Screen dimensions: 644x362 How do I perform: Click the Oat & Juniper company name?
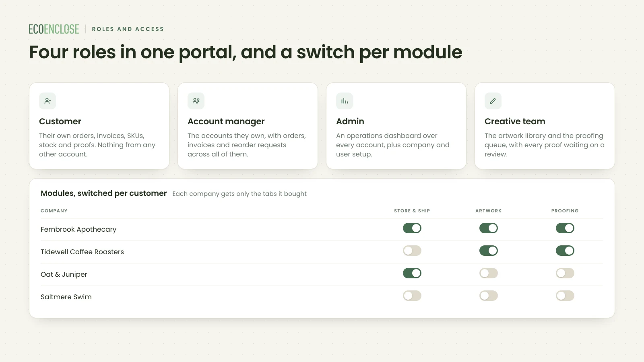pos(64,274)
